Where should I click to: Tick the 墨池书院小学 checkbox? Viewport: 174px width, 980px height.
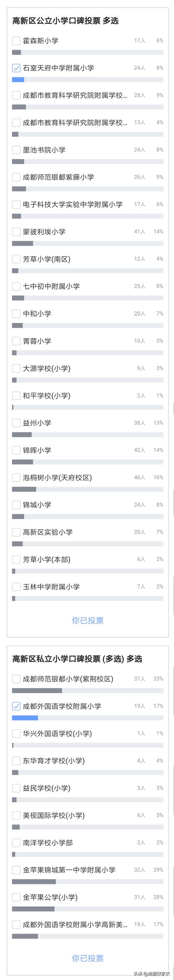16,150
